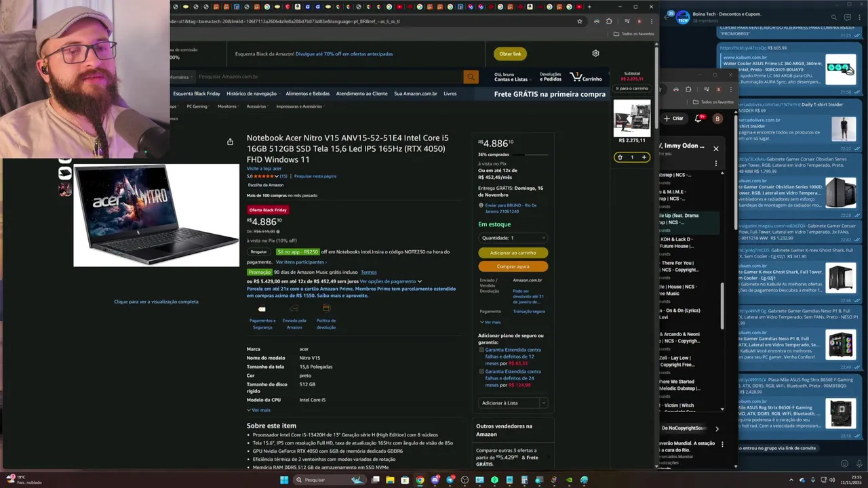
Task: Expand Ver mais under buy box details
Action: (x=491, y=322)
